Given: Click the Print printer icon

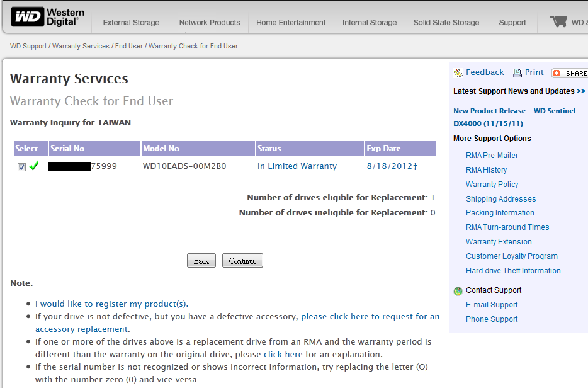Looking at the screenshot, I should 517,73.
